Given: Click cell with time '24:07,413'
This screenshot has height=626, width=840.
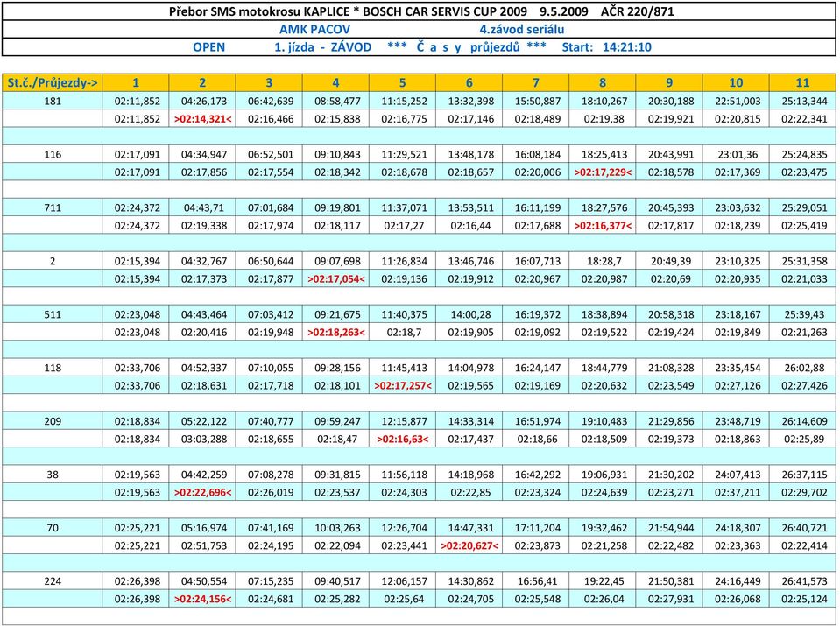Looking at the screenshot, I should tap(736, 474).
